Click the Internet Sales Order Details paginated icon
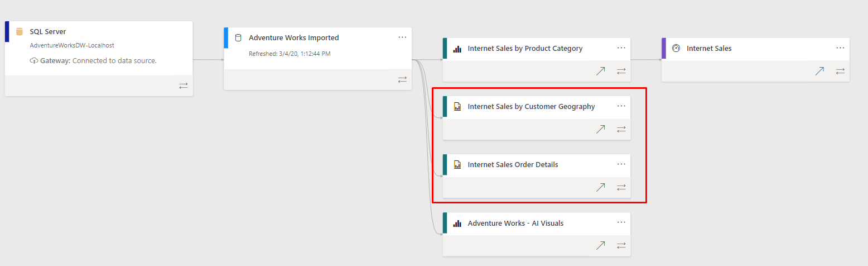The width and height of the screenshot is (868, 266). pos(457,165)
